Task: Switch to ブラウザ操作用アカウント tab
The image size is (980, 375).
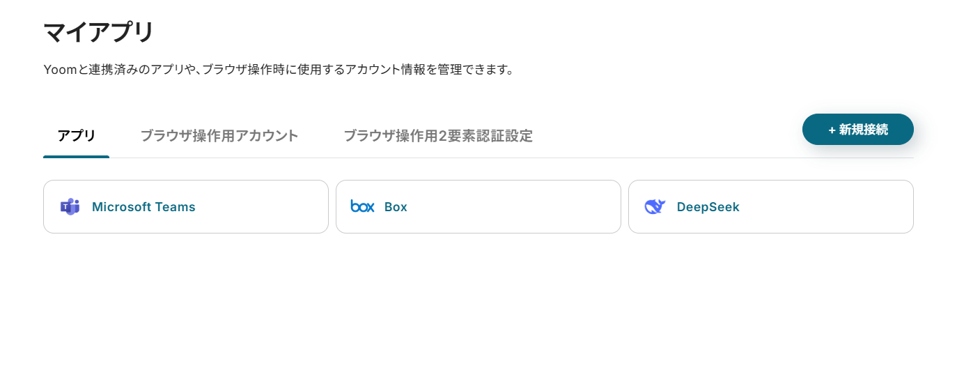Action: (x=219, y=136)
